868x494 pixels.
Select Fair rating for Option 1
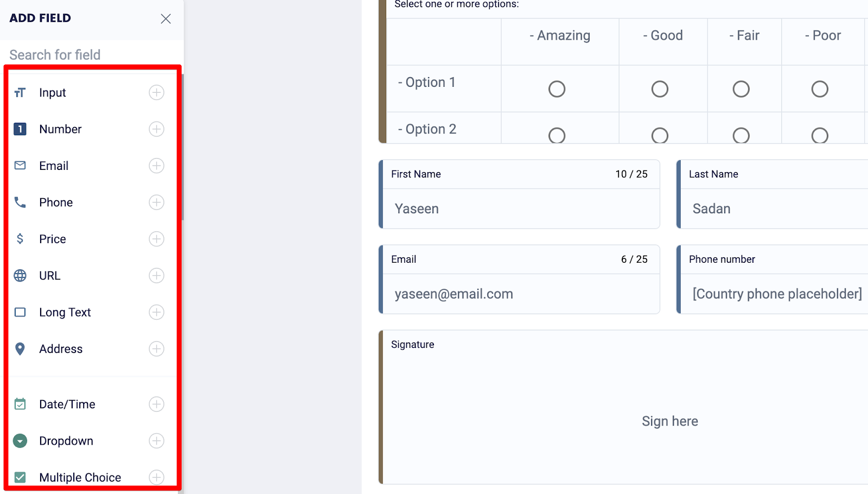click(x=741, y=88)
